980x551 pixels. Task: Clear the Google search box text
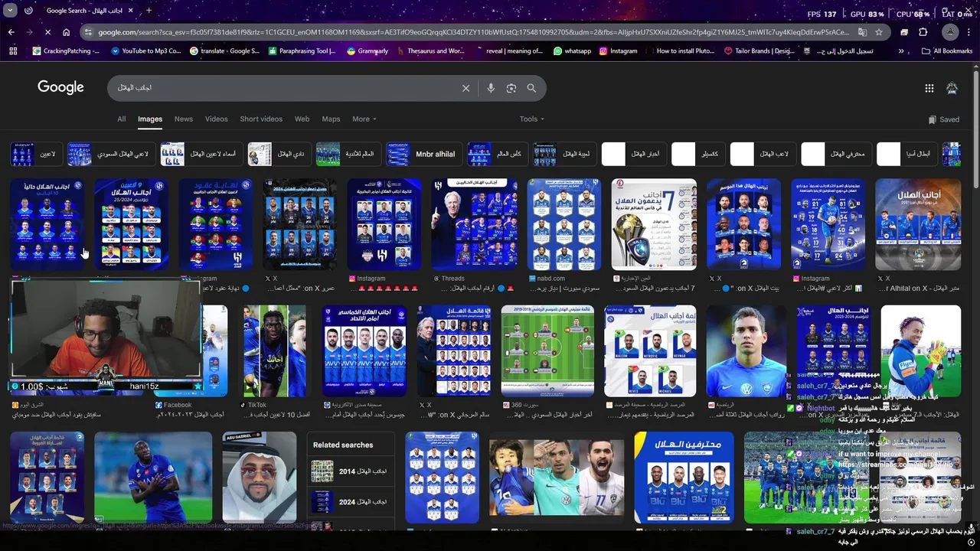point(465,88)
